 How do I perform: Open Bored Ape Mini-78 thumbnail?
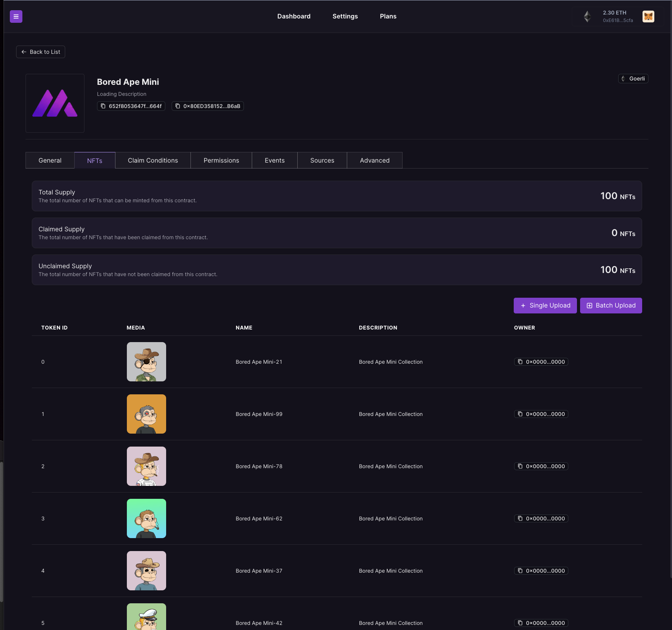pos(146,466)
